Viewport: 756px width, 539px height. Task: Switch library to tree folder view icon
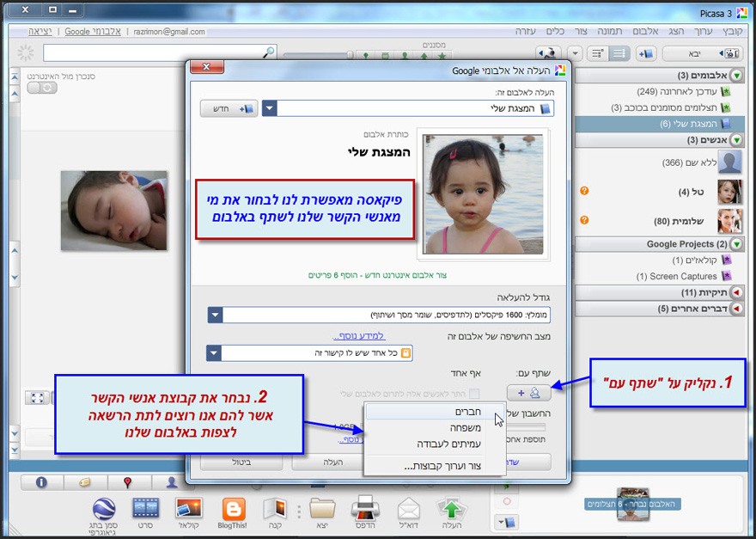pyautogui.click(x=597, y=53)
